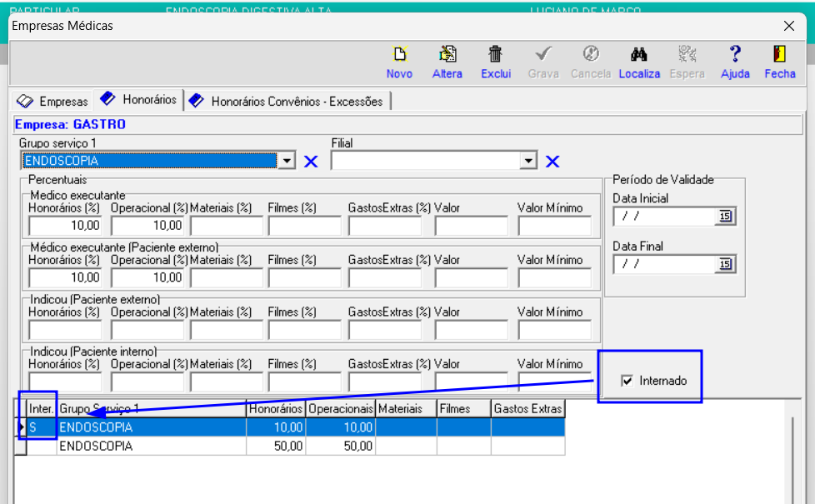
Task: Open Data Final calendar picker
Action: coord(726,264)
